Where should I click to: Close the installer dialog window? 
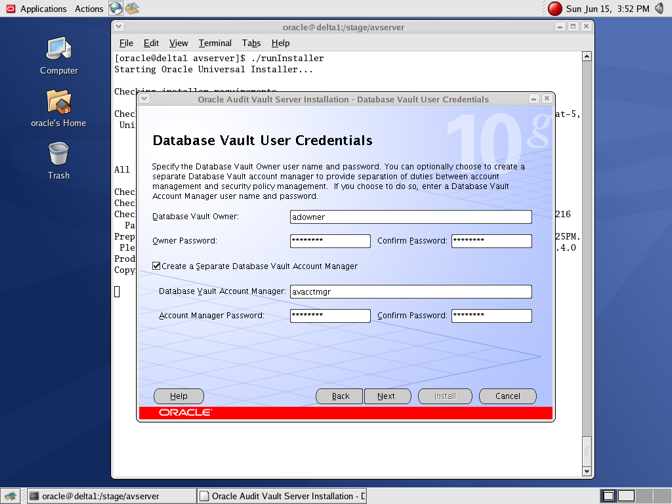tap(546, 99)
